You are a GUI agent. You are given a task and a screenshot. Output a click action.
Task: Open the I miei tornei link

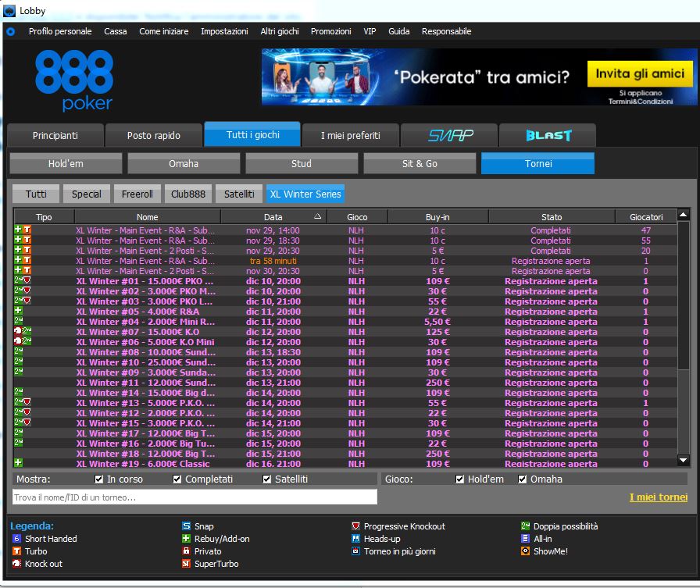pyautogui.click(x=659, y=497)
